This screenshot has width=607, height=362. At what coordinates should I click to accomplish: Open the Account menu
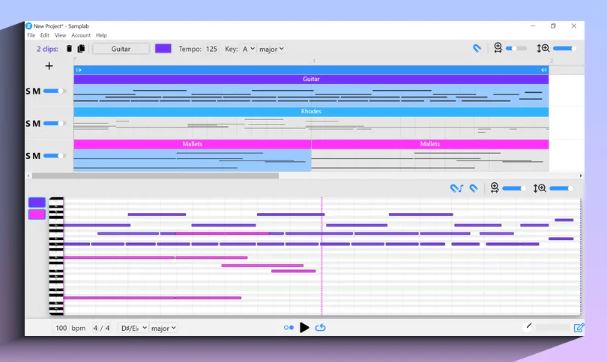(81, 35)
